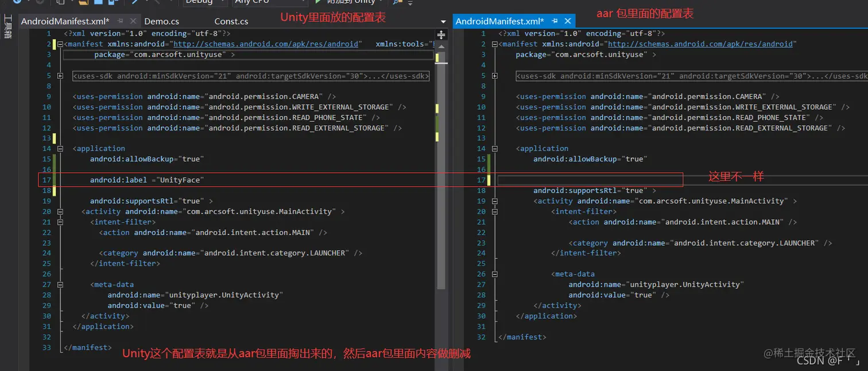
Task: Click closing </activity> tag in left editor
Action: (105, 316)
